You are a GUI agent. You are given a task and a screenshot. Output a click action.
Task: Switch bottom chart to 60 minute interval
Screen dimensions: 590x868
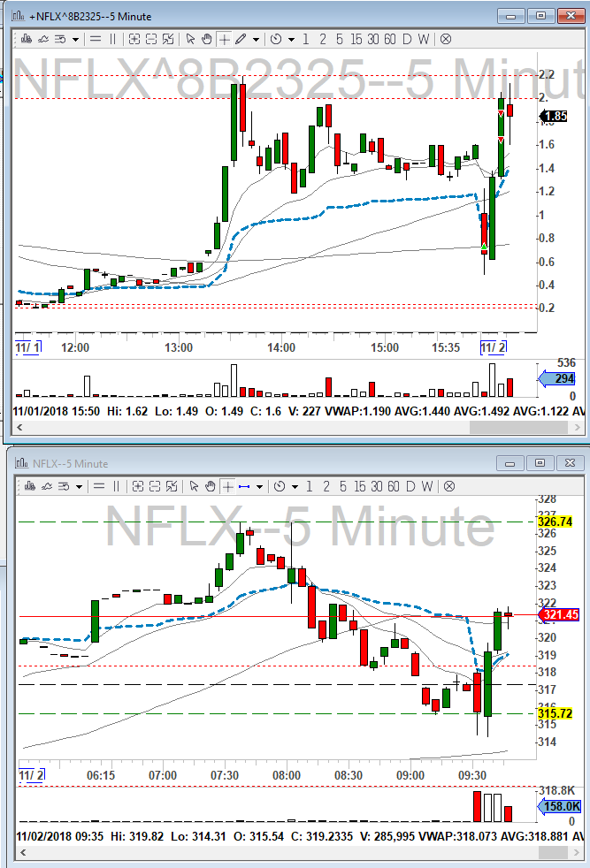point(394,486)
